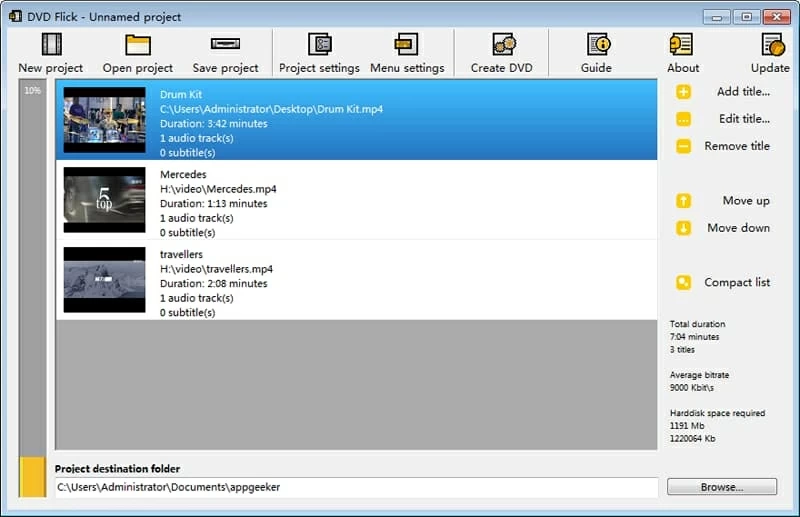
Task: Save the project using Save project icon
Action: [225, 46]
